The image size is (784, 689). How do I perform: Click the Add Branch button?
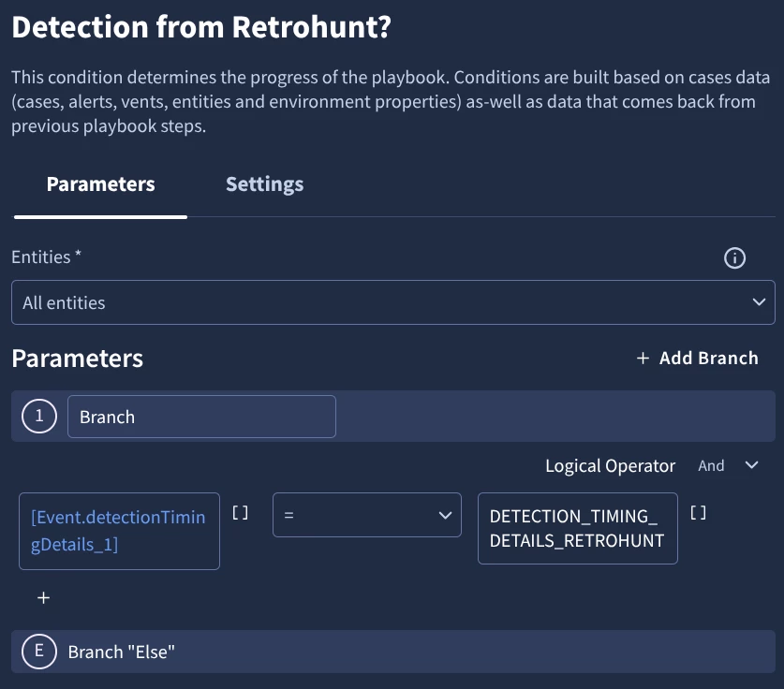(697, 359)
